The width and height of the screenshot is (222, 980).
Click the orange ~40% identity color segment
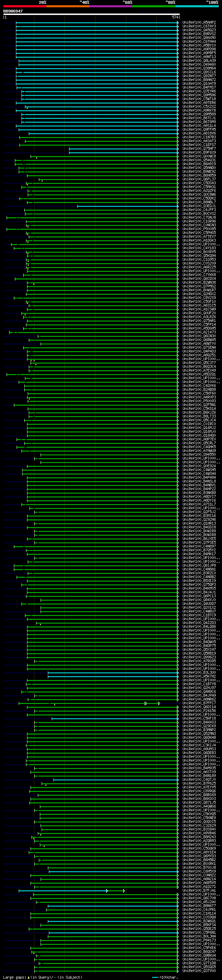(x=68, y=7)
